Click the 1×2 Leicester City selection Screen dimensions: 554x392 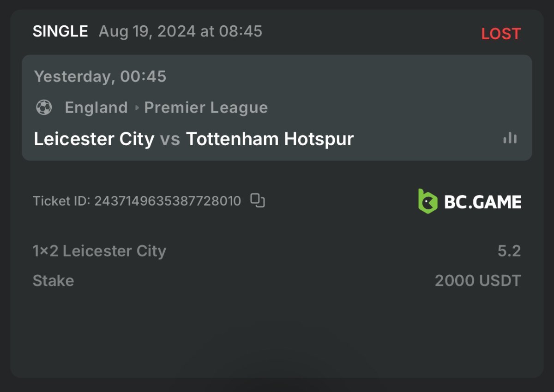[99, 251]
